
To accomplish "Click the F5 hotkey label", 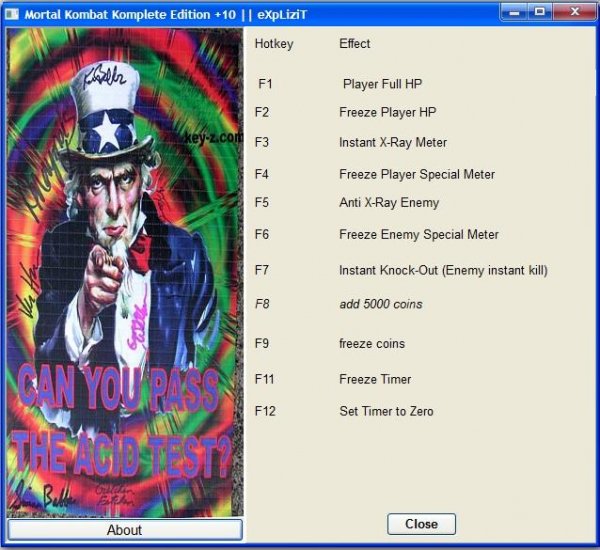I will (x=262, y=202).
